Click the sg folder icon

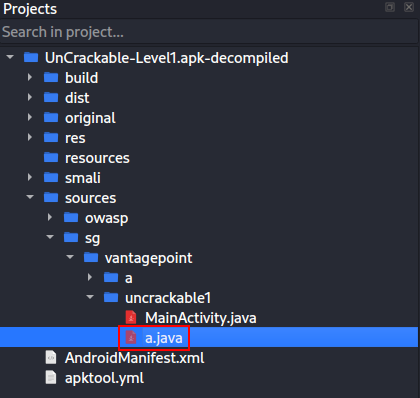tap(71, 237)
